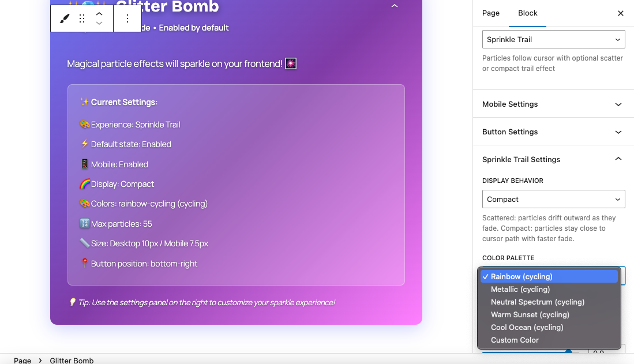Expand the Button Settings panel
The width and height of the screenshot is (634, 364).
(553, 132)
